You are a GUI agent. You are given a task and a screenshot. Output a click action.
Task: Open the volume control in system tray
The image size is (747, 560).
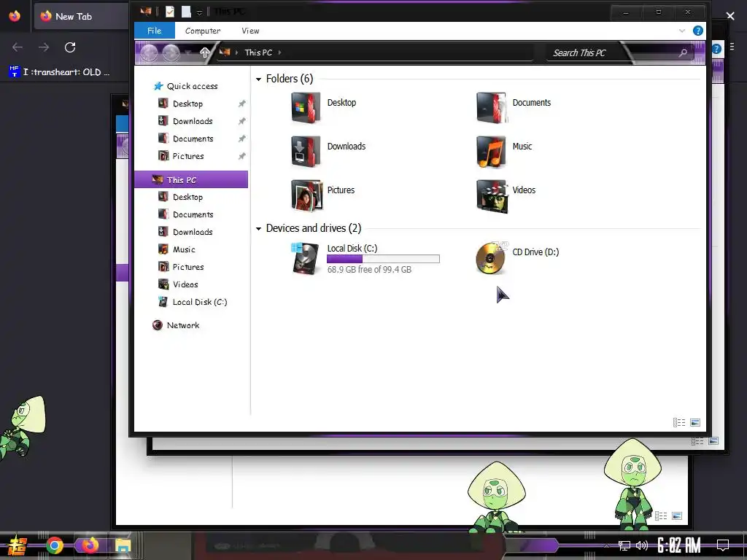[x=642, y=545]
